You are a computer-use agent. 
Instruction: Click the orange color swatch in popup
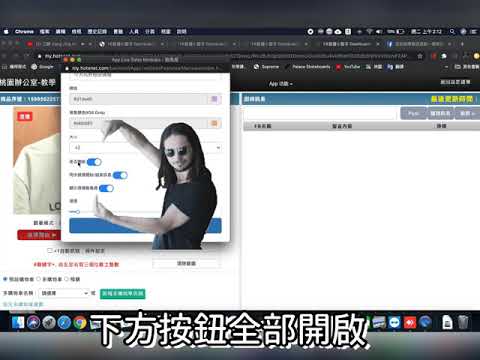[x=214, y=124]
